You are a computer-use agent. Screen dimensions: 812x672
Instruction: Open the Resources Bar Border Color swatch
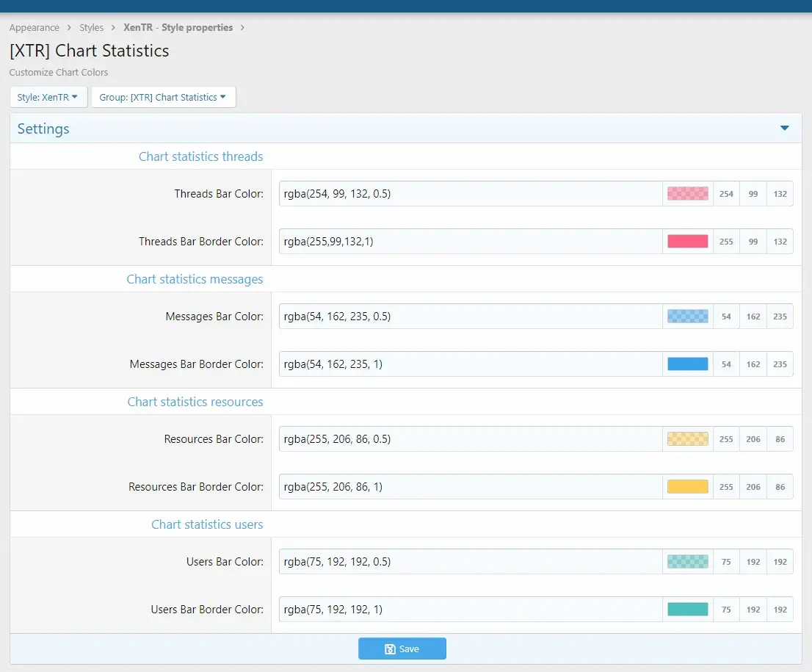(x=687, y=487)
